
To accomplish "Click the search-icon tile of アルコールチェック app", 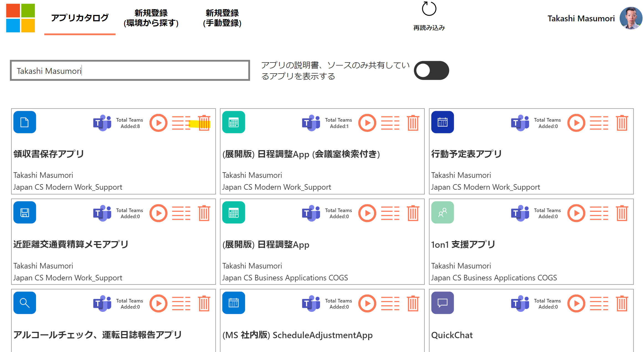I will pyautogui.click(x=25, y=303).
